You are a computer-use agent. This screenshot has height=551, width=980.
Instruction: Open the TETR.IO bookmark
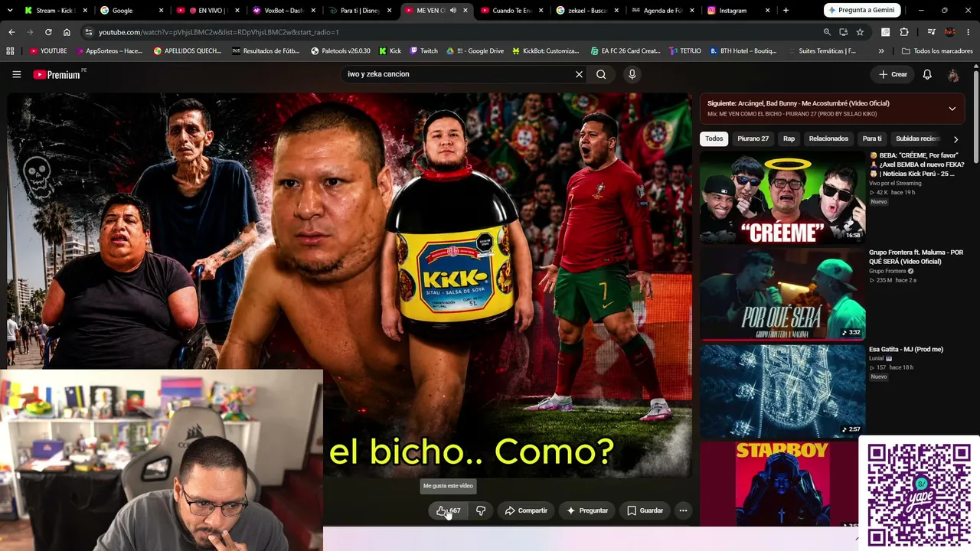tap(685, 51)
